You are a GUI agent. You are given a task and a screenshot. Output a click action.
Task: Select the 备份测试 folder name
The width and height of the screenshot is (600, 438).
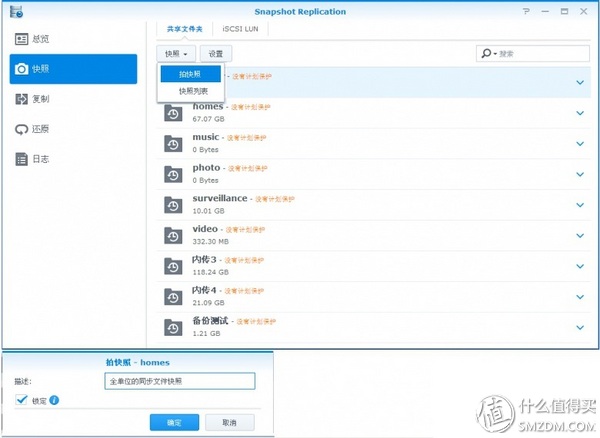[x=210, y=321]
